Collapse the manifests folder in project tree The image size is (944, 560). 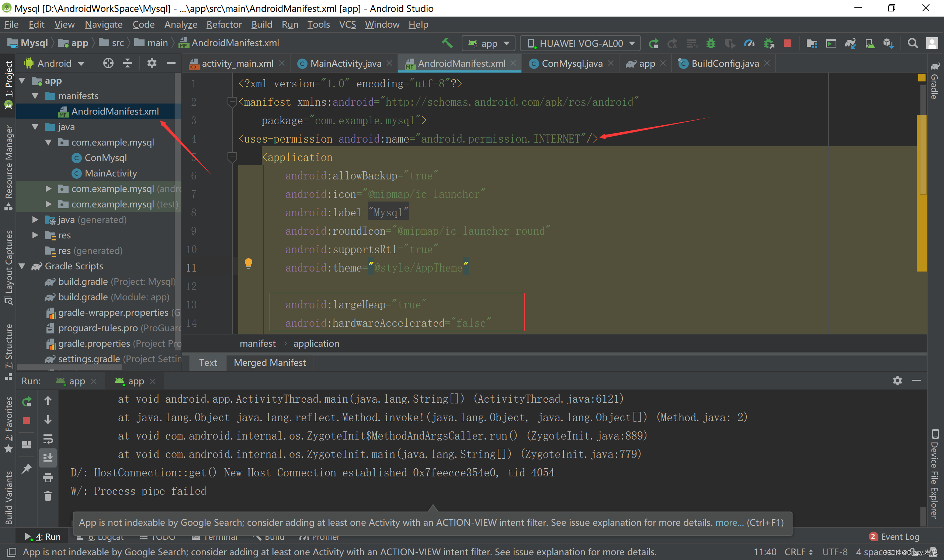point(36,96)
